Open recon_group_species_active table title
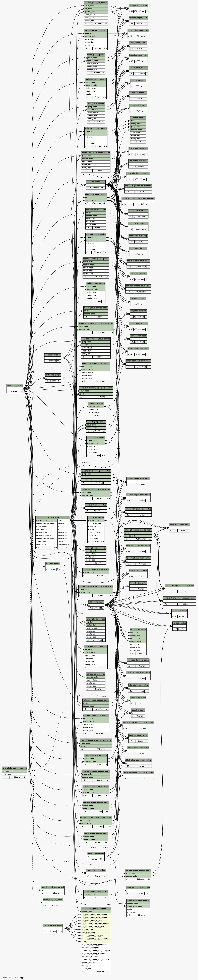This screenshot has width=198, height=980. 138,888
